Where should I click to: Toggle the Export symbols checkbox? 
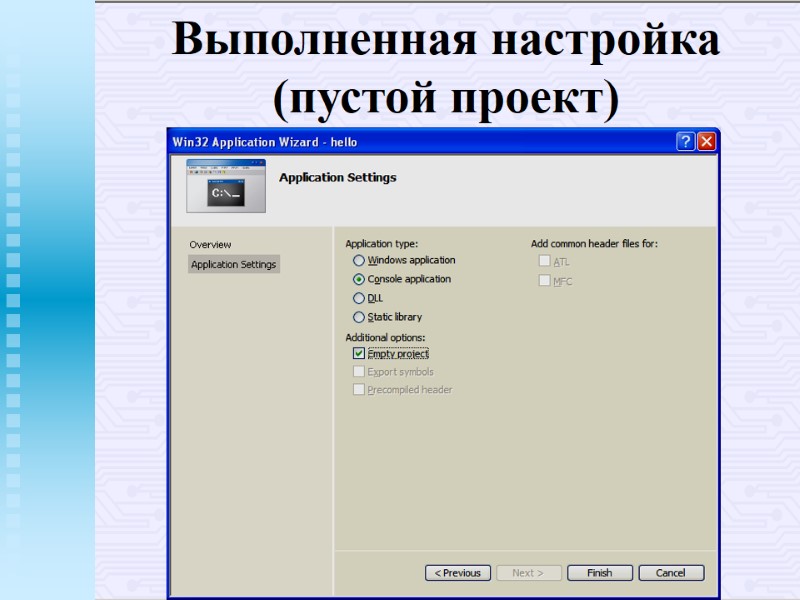tap(359, 371)
